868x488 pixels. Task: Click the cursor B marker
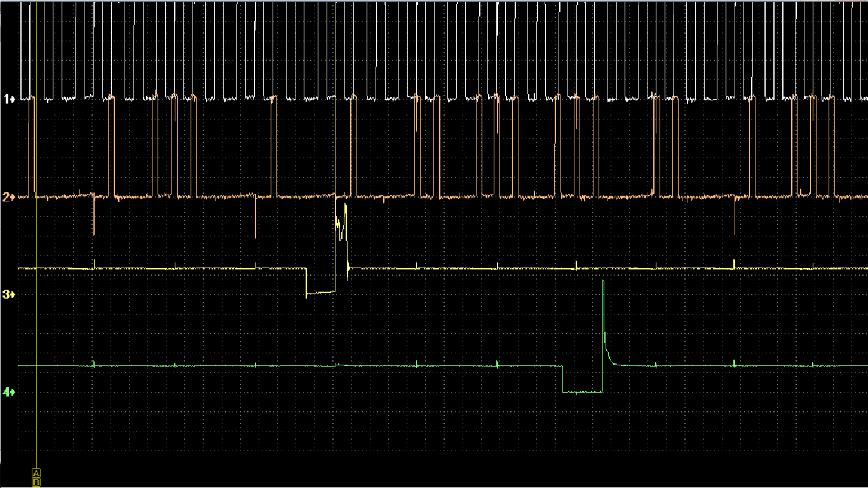tap(36, 482)
